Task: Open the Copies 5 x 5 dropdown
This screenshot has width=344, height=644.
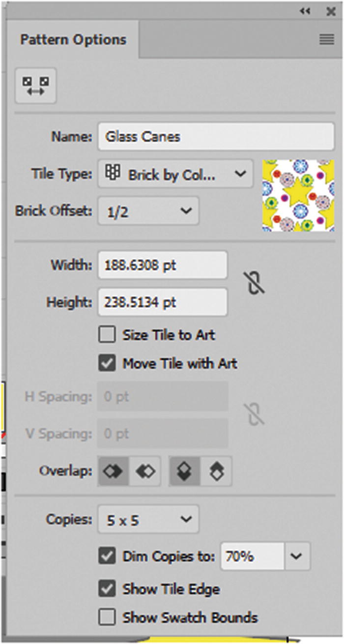Action: click(148, 519)
